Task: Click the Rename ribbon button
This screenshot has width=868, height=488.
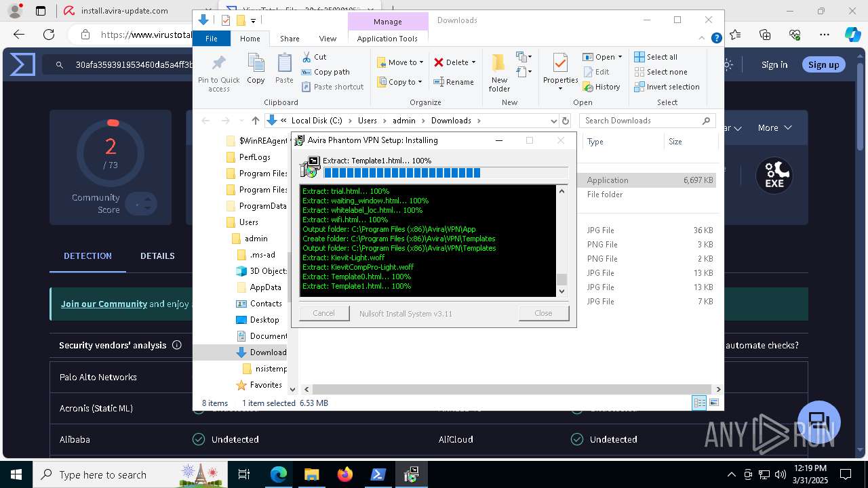Action: pos(454,82)
